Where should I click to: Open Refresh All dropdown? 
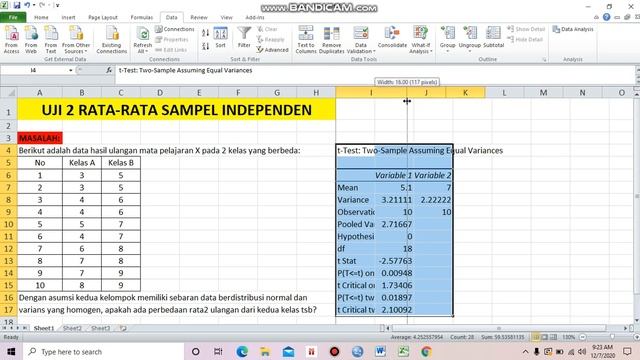(142, 40)
